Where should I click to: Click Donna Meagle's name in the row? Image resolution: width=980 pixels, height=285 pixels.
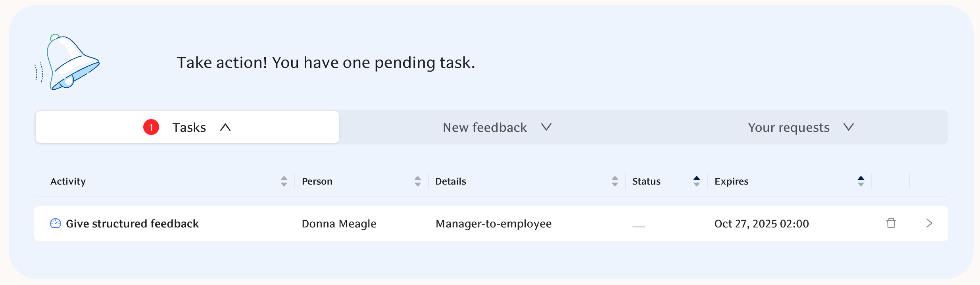pos(339,223)
